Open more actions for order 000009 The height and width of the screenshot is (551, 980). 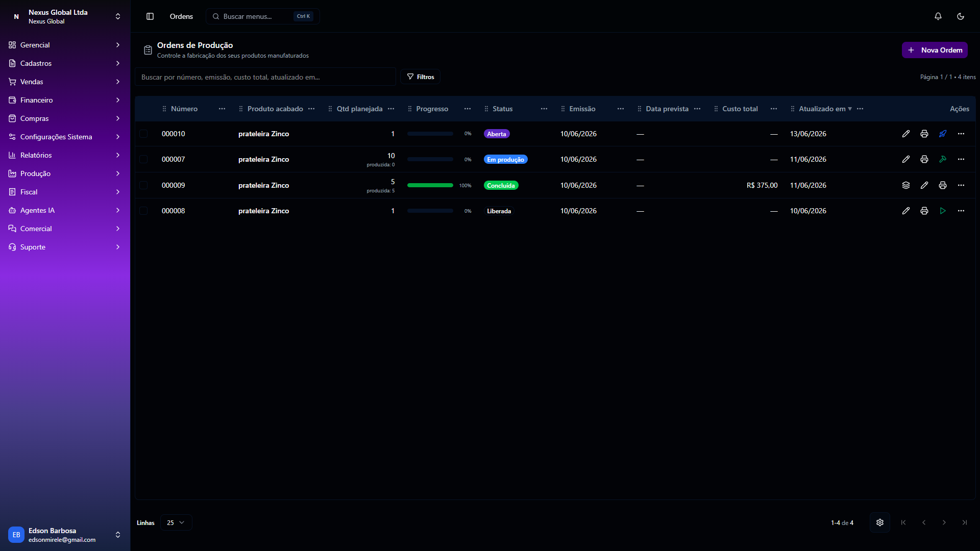click(x=961, y=185)
